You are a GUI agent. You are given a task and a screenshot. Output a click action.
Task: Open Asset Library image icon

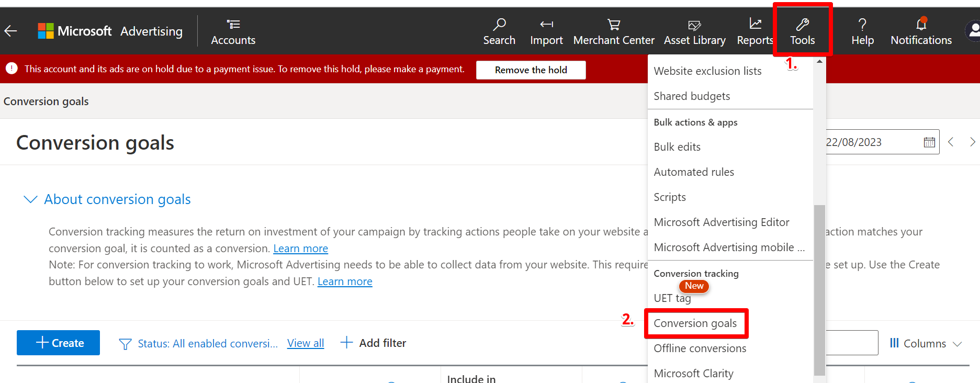[x=694, y=25]
